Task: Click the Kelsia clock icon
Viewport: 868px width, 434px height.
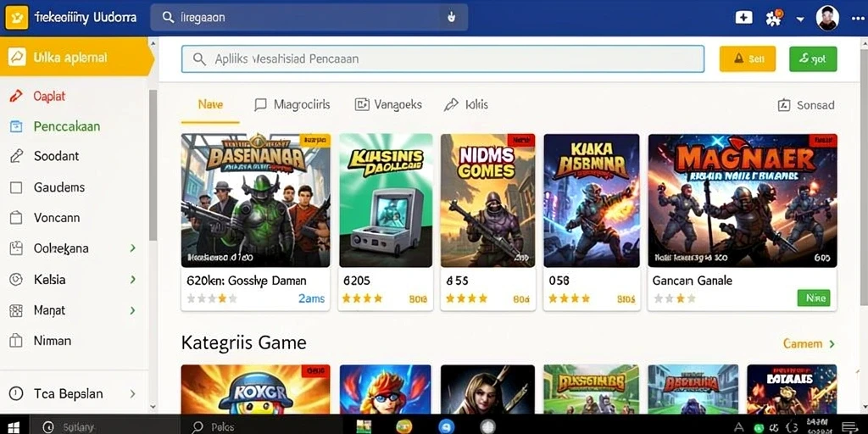Action: [x=16, y=280]
